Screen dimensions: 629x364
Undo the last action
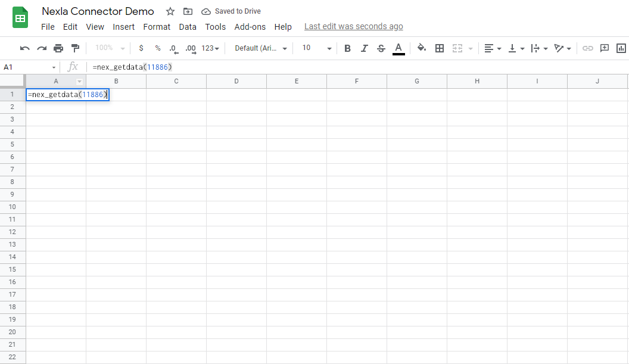tap(25, 48)
